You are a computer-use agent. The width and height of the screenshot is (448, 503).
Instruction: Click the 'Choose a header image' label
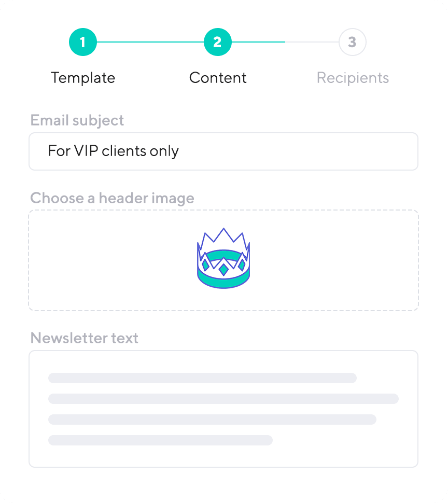[x=112, y=198]
